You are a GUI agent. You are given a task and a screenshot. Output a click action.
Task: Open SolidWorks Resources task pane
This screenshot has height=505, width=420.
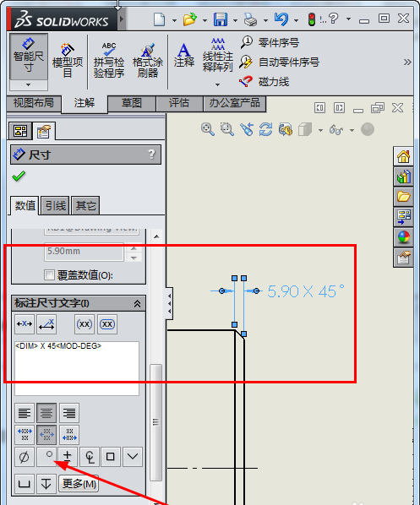(x=403, y=156)
